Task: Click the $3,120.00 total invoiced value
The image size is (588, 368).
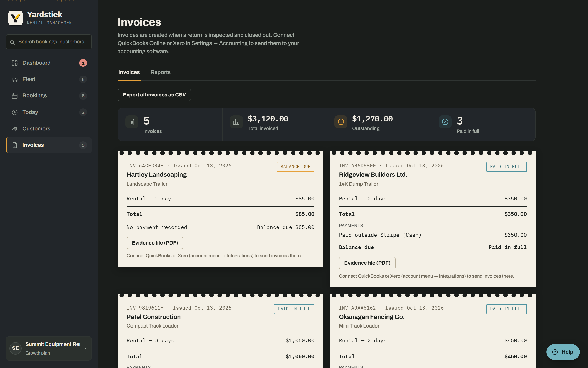Action: [268, 119]
